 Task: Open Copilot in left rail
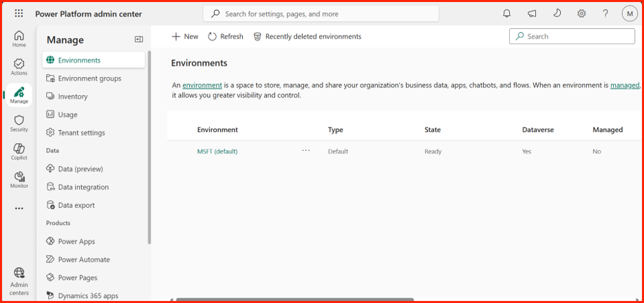pos(19,152)
